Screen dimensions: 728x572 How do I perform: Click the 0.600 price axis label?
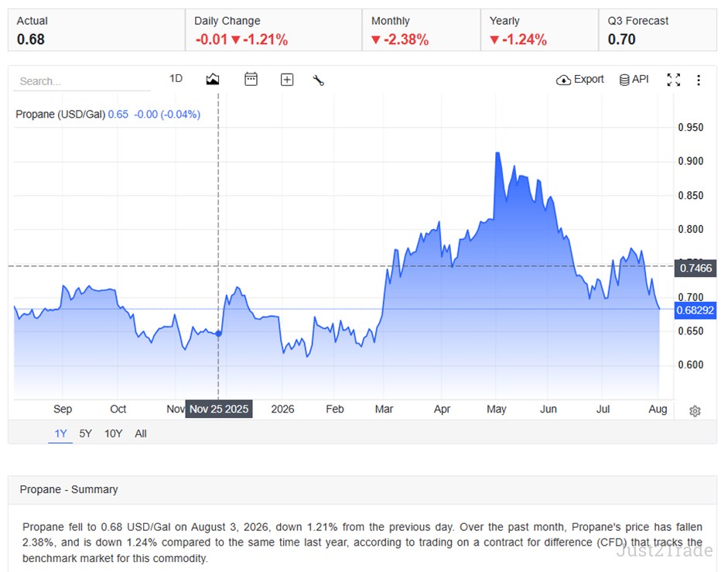690,365
